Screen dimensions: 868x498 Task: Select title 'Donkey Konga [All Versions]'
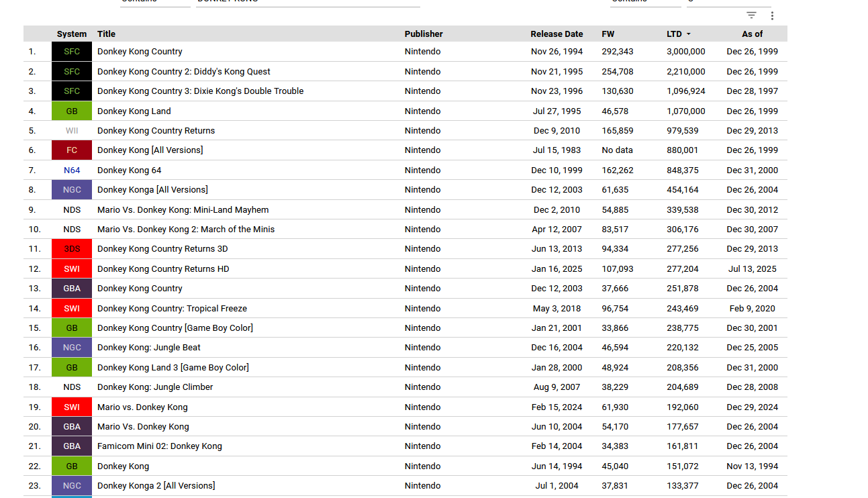[x=152, y=190]
